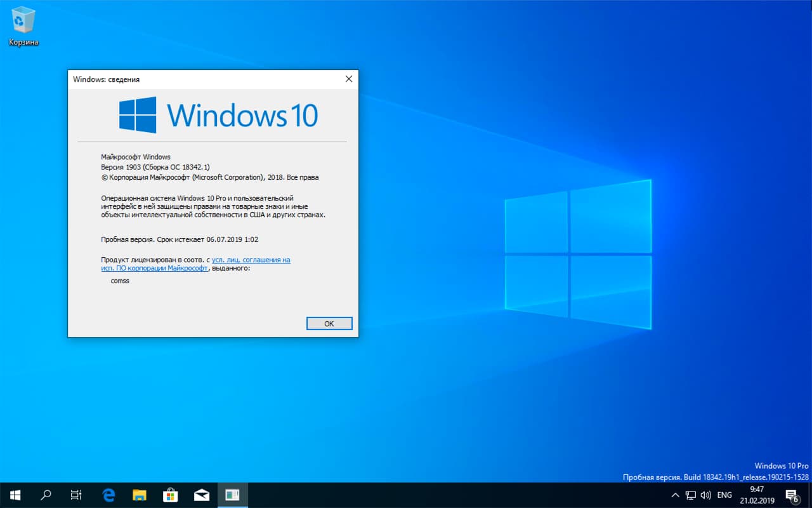Open the network connections flyout

pos(690,495)
